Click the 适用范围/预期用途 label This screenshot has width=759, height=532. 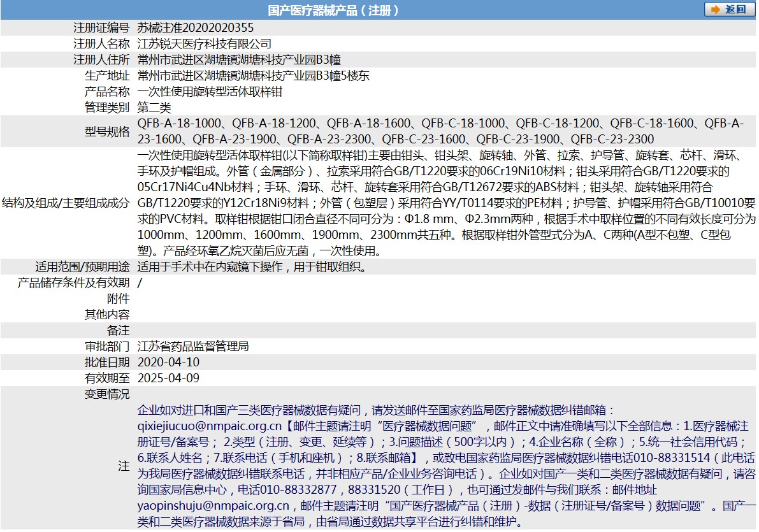pos(82,267)
